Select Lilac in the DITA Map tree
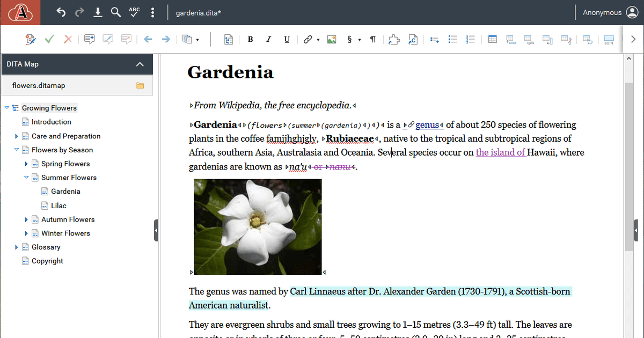The image size is (644, 338). click(x=61, y=205)
